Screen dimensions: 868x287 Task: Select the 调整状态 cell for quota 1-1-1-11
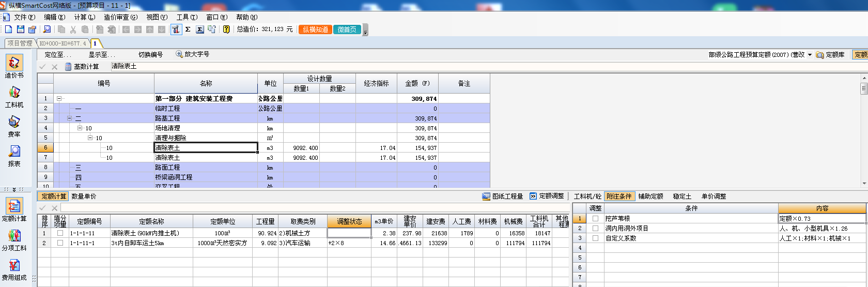click(349, 233)
